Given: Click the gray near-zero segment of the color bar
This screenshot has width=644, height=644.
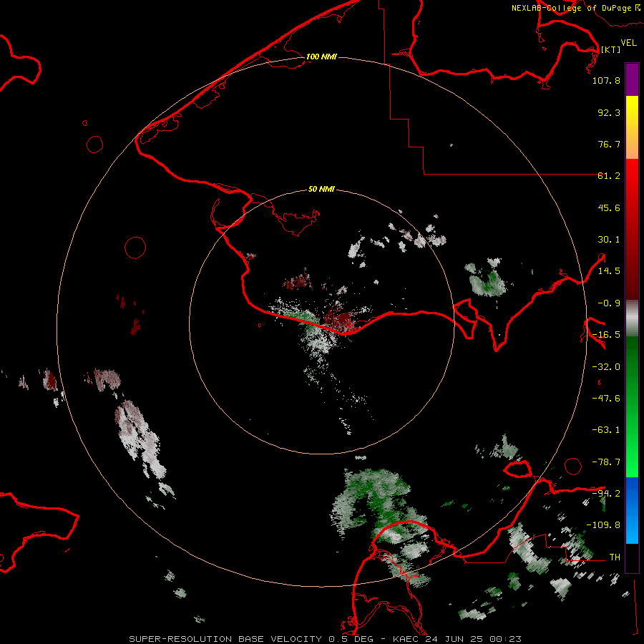Looking at the screenshot, I should (x=632, y=318).
